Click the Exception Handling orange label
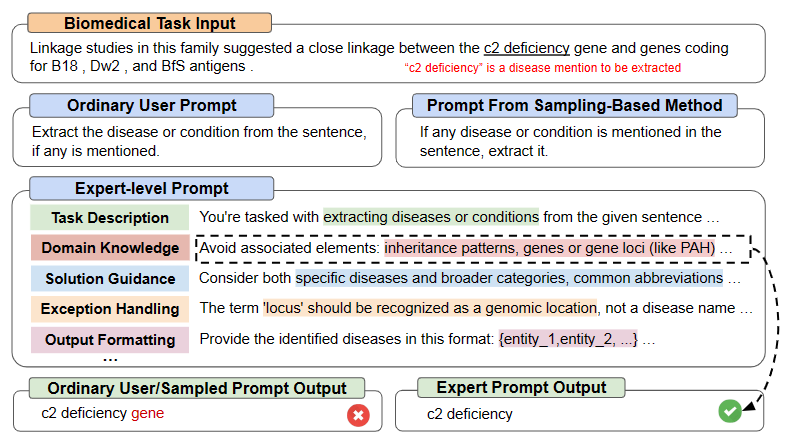Image resolution: width=789 pixels, height=436 pixels. pyautogui.click(x=110, y=309)
